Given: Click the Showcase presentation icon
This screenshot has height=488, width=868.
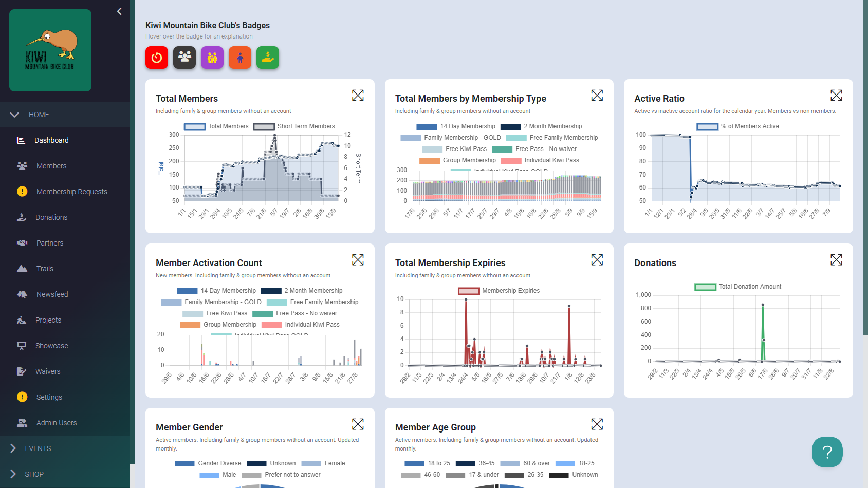Looking at the screenshot, I should pos(22,346).
